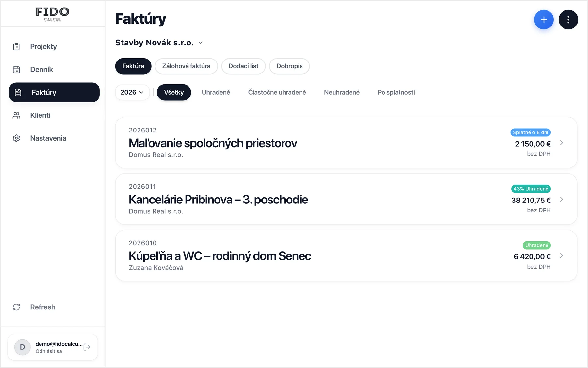Switch to Dodací list document type
Screen dimensions: 588x368
coord(243,66)
